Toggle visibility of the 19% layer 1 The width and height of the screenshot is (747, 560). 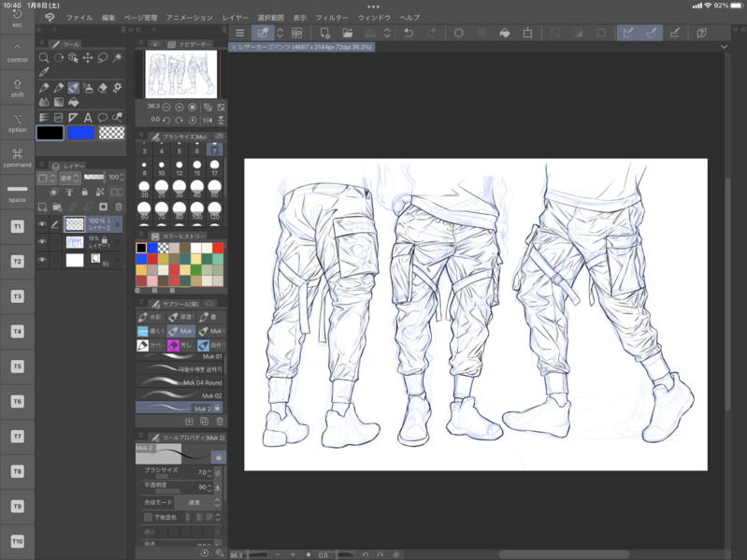tap(42, 242)
